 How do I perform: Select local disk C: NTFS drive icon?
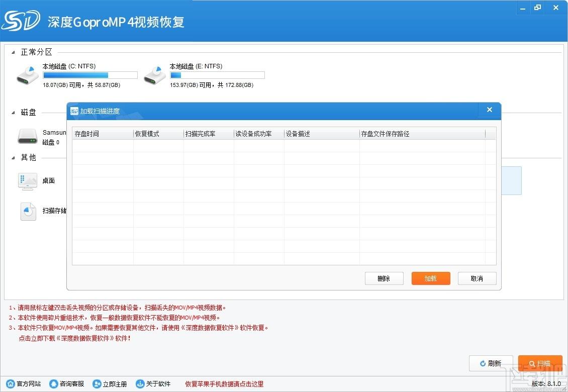28,75
